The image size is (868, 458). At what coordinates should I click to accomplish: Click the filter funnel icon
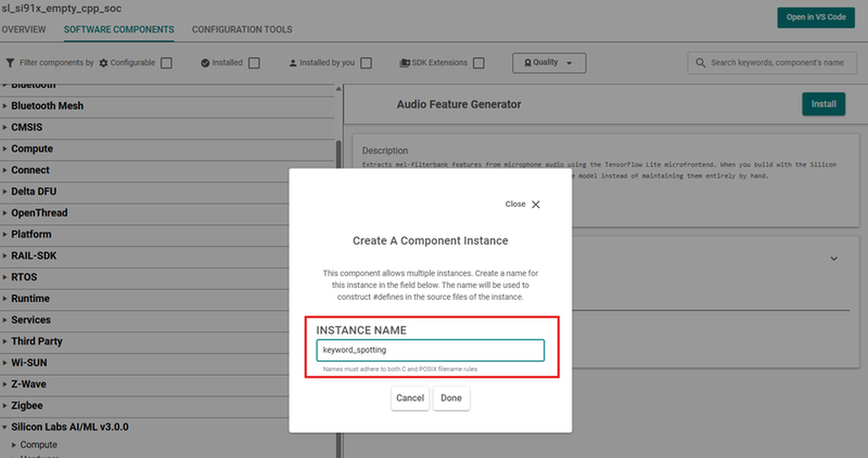10,63
